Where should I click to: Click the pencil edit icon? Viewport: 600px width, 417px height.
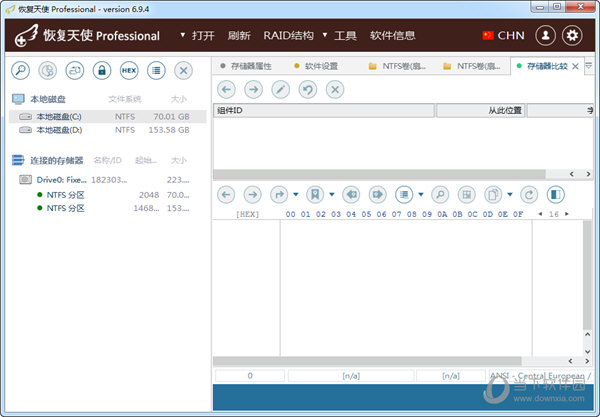[280, 90]
